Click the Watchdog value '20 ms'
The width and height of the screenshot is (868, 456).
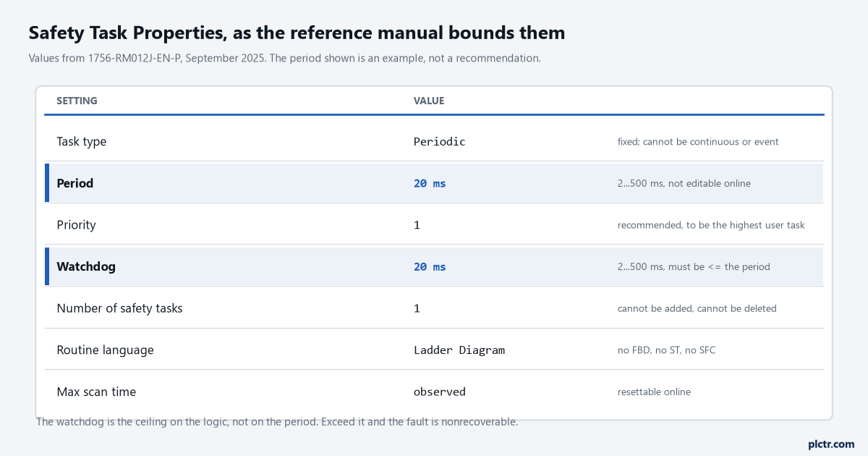click(430, 267)
